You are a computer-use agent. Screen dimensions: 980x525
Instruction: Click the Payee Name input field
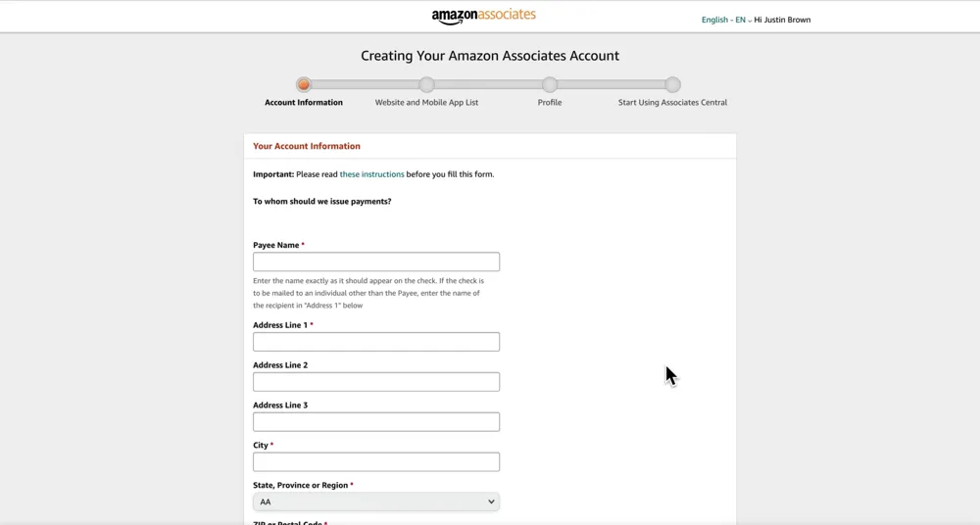tap(376, 262)
